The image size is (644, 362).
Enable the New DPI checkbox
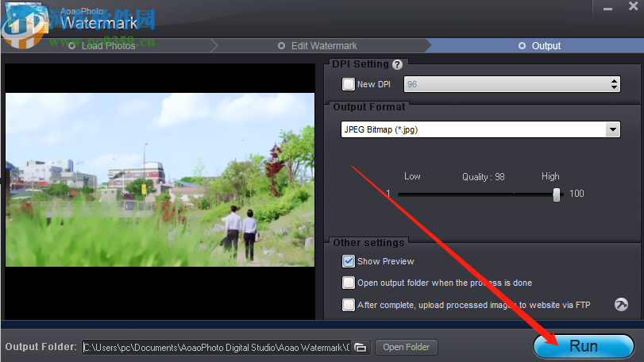pos(349,84)
